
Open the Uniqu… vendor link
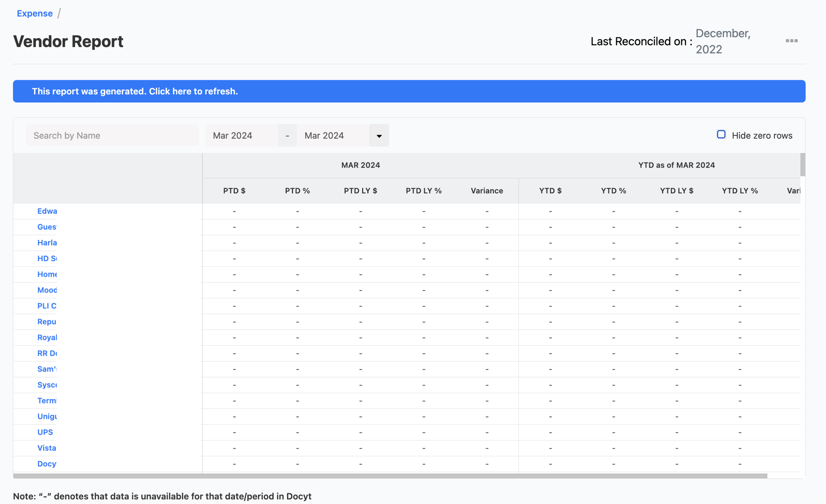coord(47,417)
